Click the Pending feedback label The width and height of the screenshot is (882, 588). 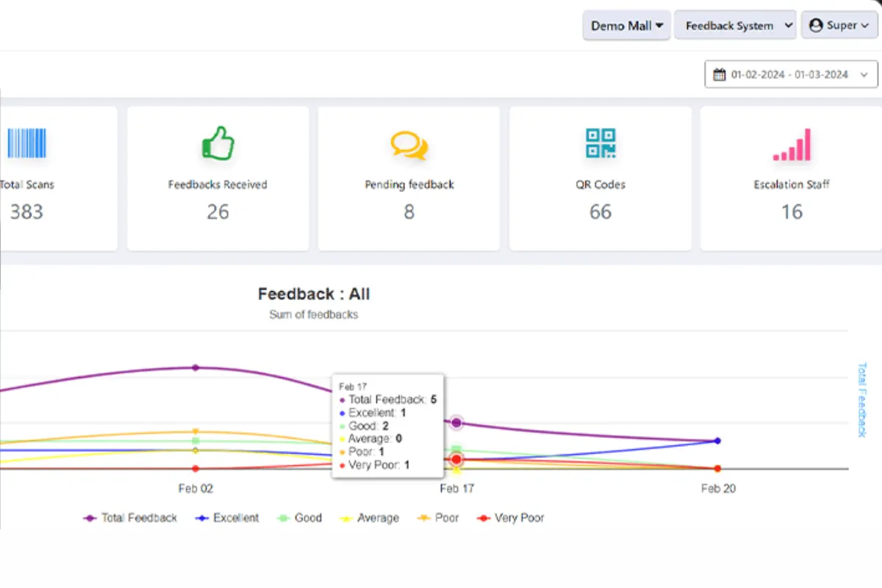[409, 184]
